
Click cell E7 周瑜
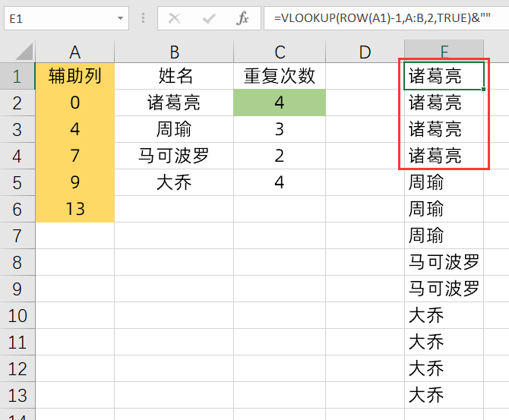(444, 236)
